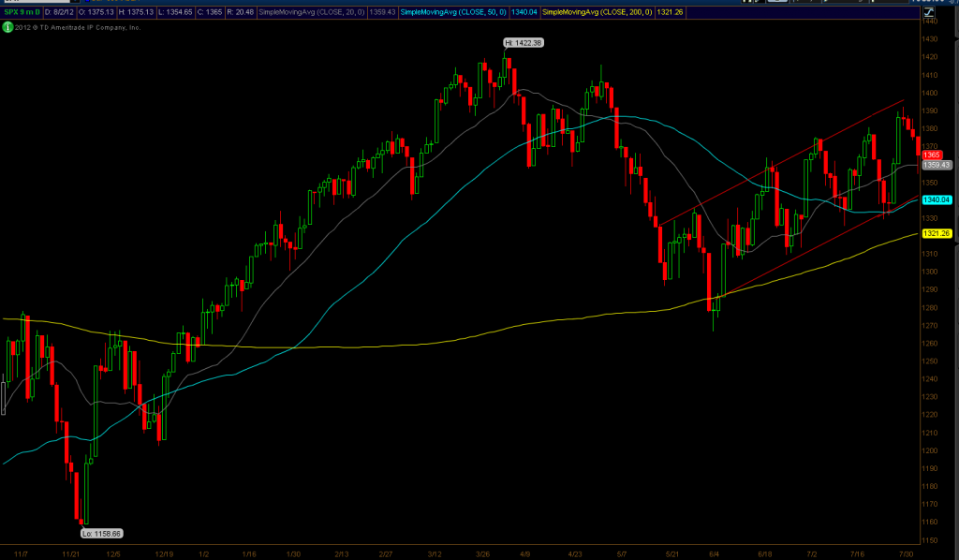Click the H: 1375.13 high value
The width and height of the screenshot is (959, 560).
point(138,12)
